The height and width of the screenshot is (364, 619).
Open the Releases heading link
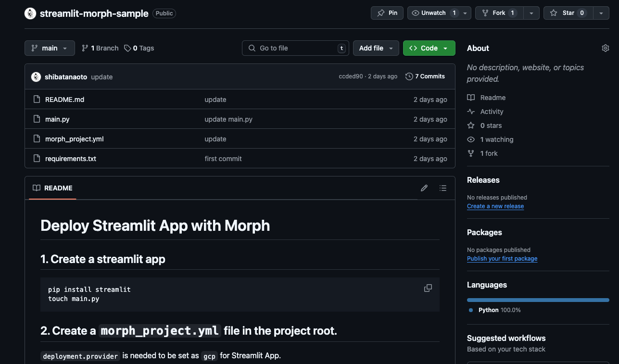(x=483, y=180)
